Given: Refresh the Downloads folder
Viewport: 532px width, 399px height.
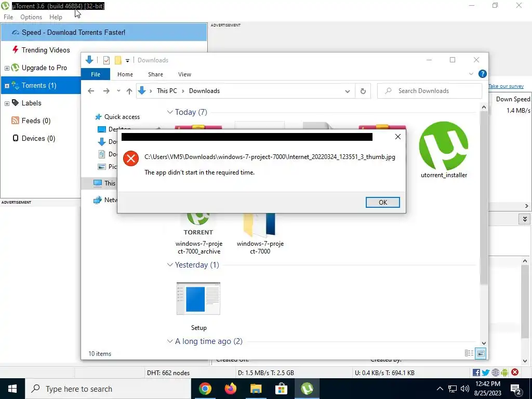Looking at the screenshot, I should tap(363, 91).
